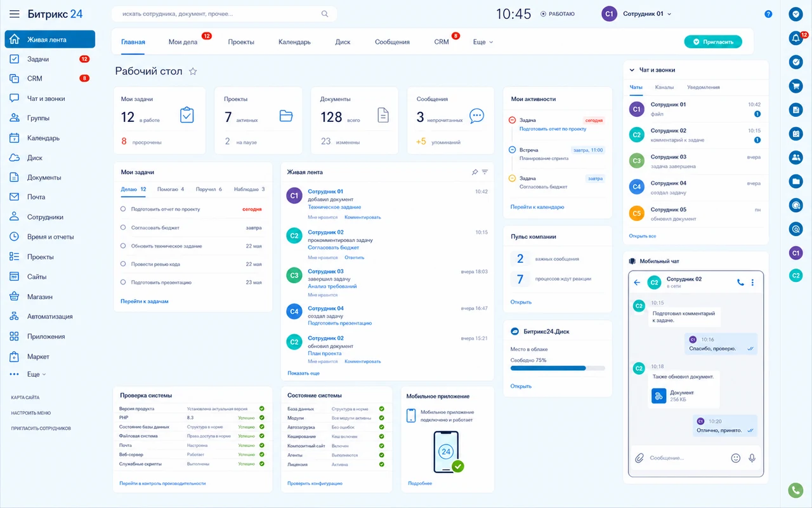
Task: Expand the Еще dropdown in the top tabs
Action: click(483, 42)
